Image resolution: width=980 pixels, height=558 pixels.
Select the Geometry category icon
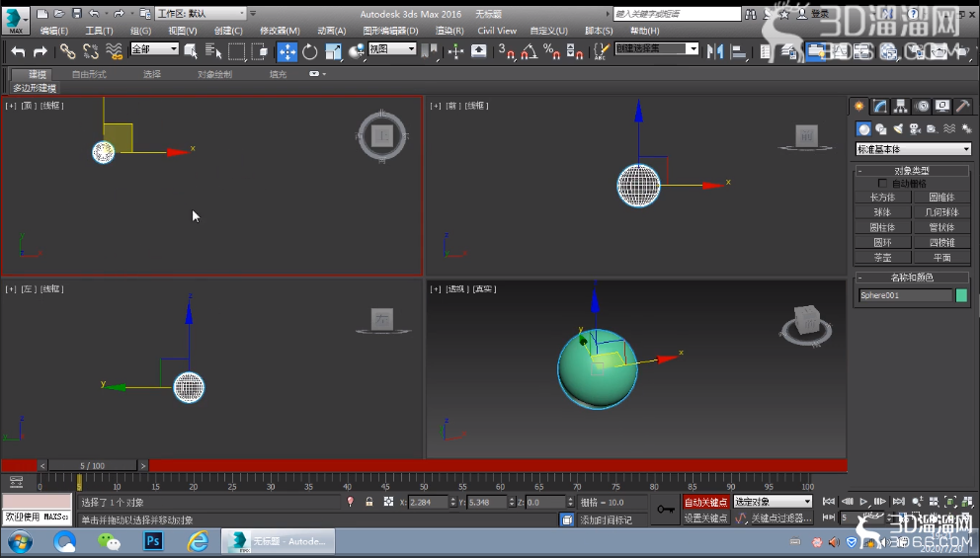point(863,129)
